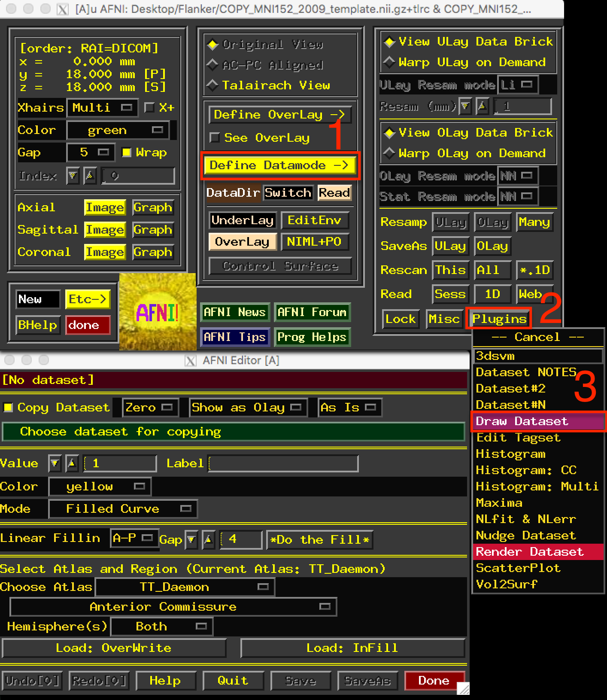607x700 pixels.
Task: Click the red done button in AFNI controller
Action: point(88,325)
